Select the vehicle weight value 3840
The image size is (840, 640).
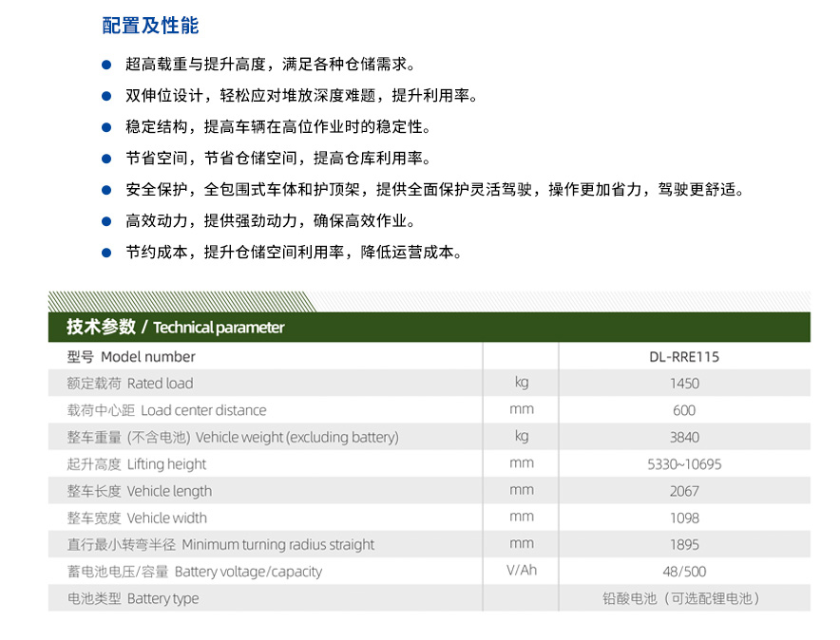tap(684, 437)
